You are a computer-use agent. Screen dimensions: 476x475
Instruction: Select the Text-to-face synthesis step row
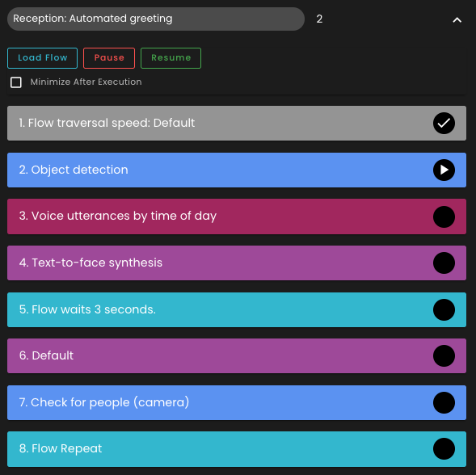click(237, 263)
